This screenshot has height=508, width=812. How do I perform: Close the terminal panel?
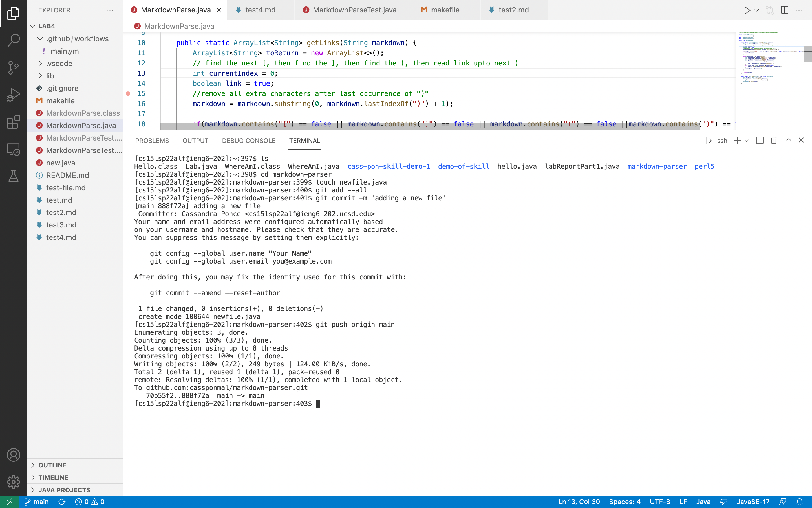click(x=801, y=140)
